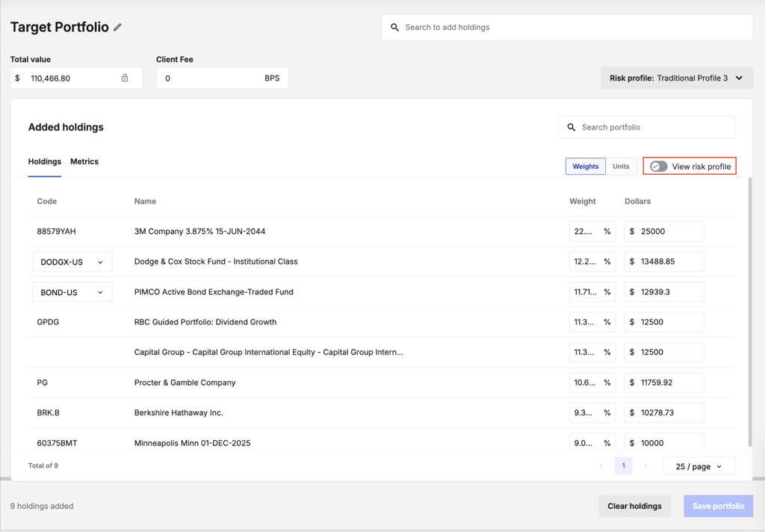765x532 pixels.
Task: Click the Code column header
Action: 47,201
